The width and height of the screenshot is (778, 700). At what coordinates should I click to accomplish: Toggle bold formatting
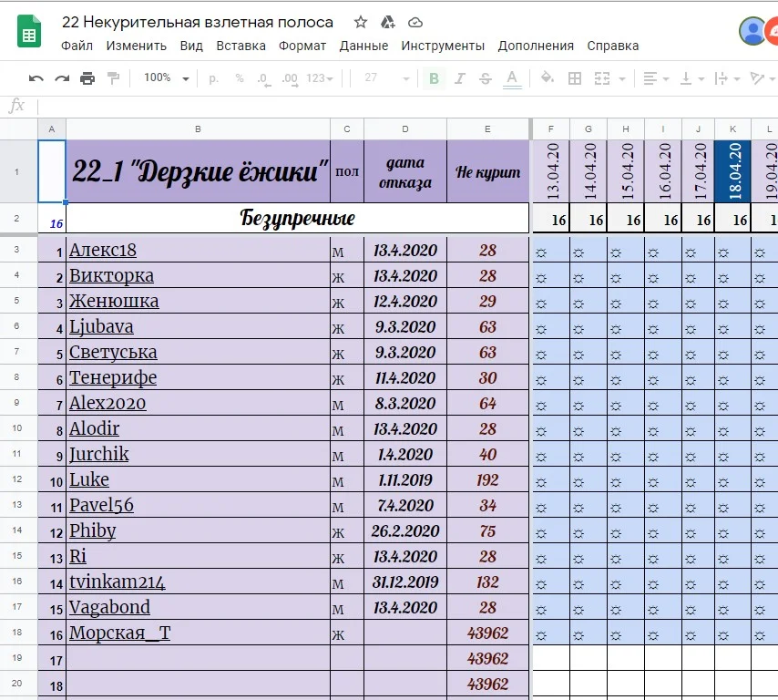[x=434, y=77]
